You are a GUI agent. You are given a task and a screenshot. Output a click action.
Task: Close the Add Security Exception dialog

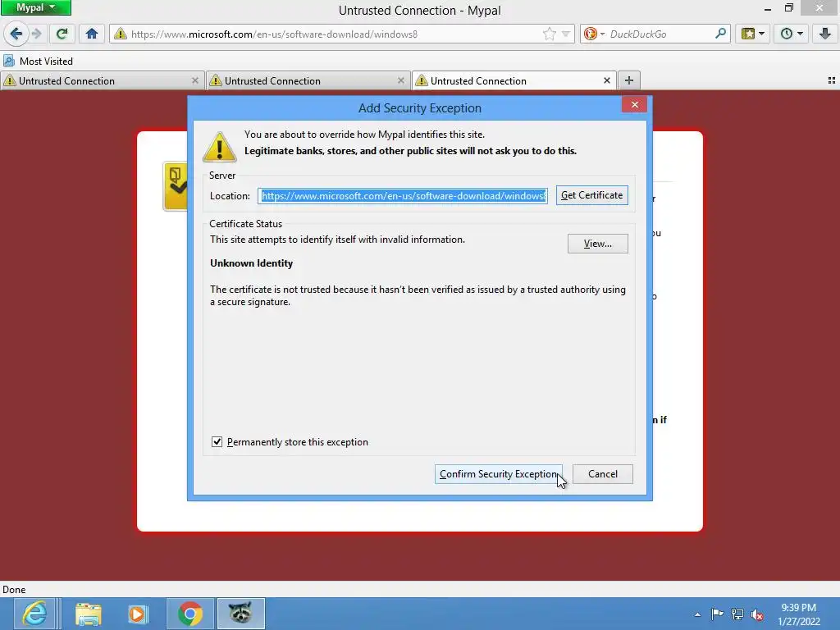click(634, 104)
